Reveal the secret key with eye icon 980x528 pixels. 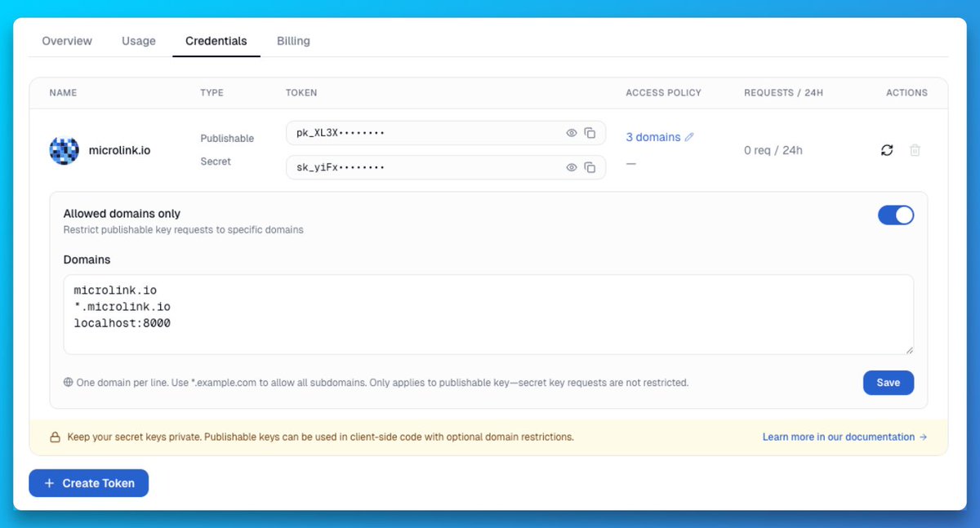572,167
